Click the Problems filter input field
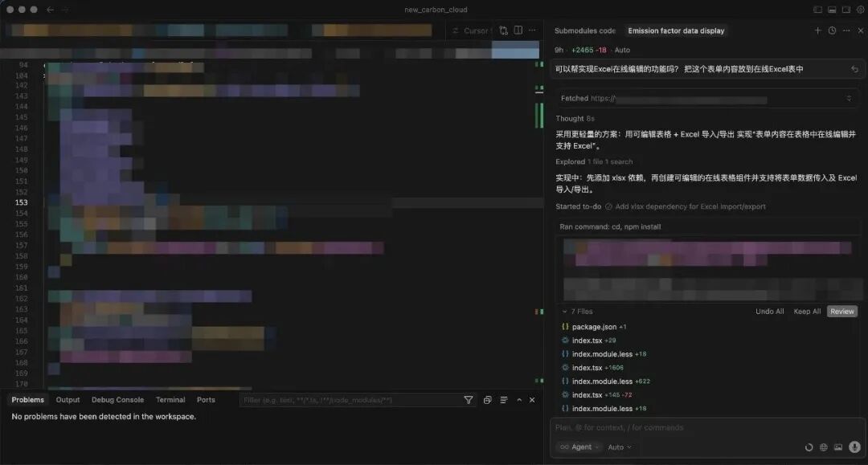The image size is (868, 465). click(350, 400)
